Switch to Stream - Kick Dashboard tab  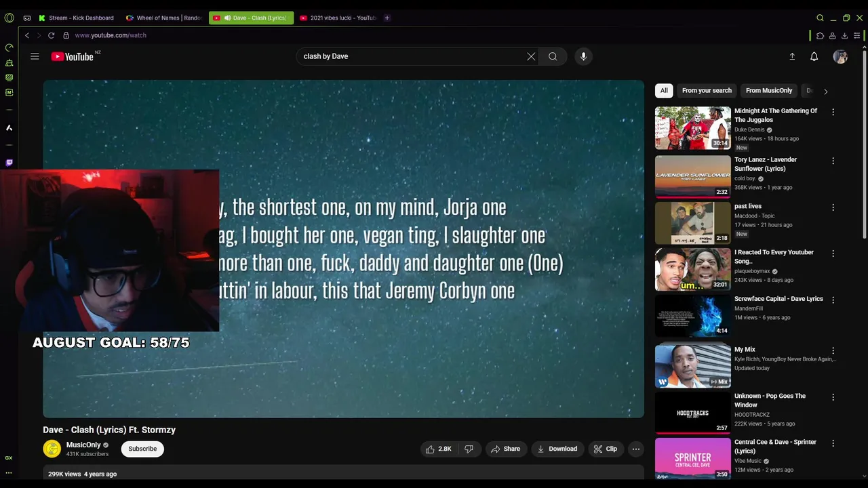77,18
